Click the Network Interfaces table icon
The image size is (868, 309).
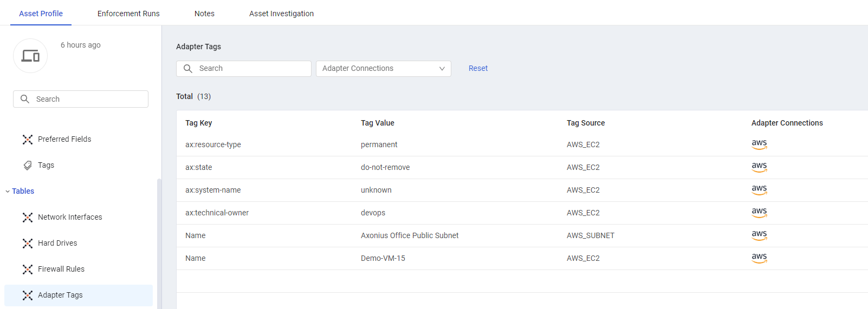pos(28,218)
